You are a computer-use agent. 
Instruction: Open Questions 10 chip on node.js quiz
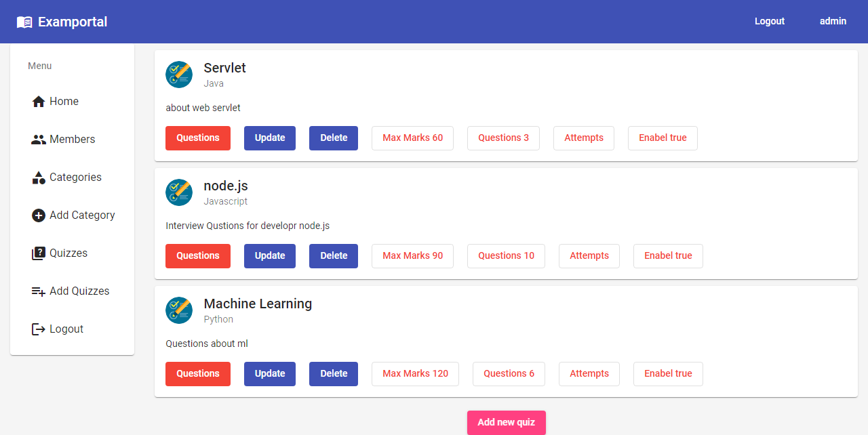pos(506,255)
